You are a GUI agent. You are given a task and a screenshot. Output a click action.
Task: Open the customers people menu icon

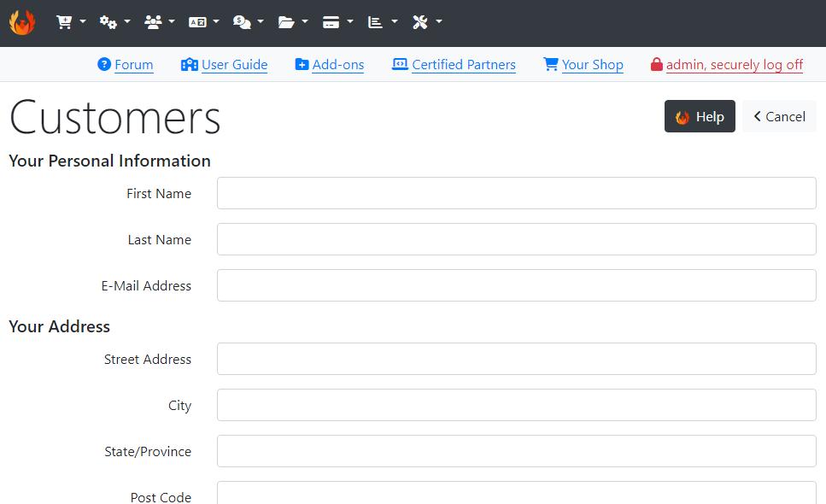153,22
